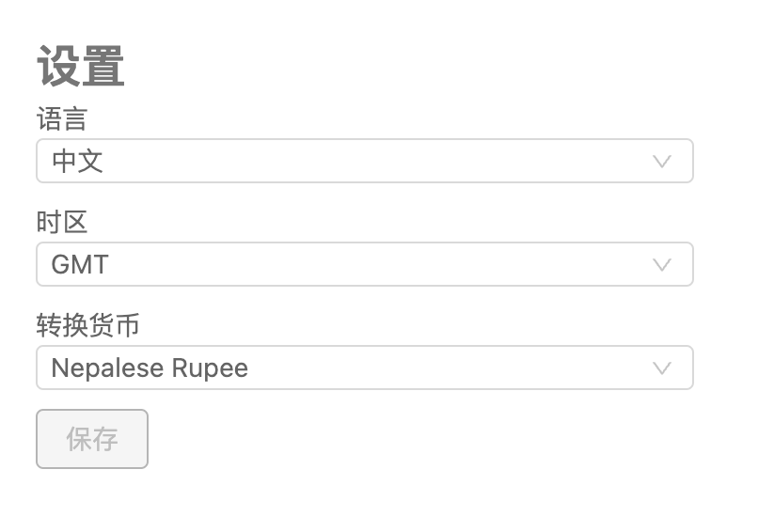Click the 语言 field label

point(62,119)
